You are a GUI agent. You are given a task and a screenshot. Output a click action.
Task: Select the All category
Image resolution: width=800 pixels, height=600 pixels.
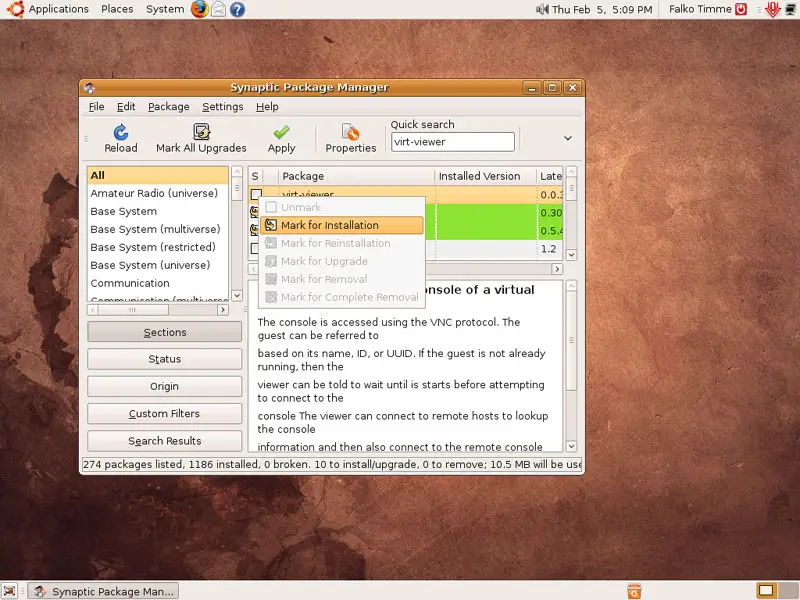158,176
